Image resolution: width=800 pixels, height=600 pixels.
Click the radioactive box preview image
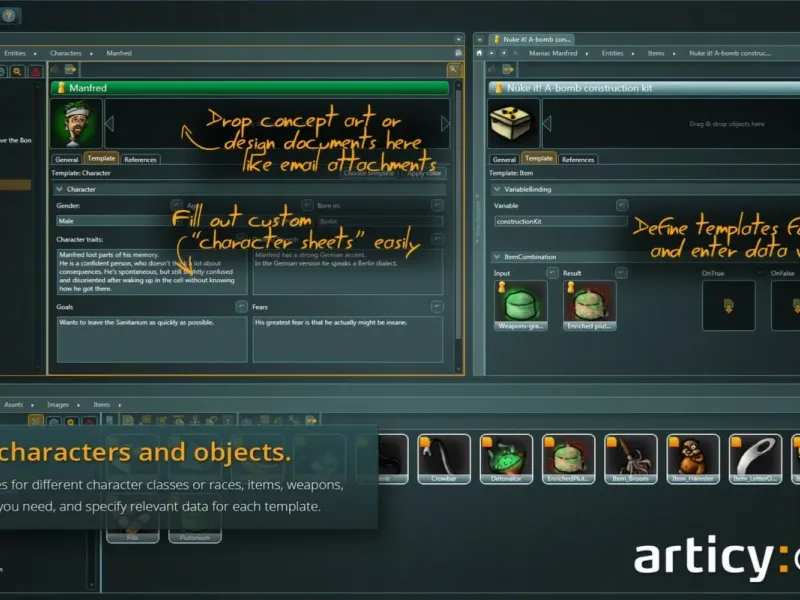click(514, 123)
